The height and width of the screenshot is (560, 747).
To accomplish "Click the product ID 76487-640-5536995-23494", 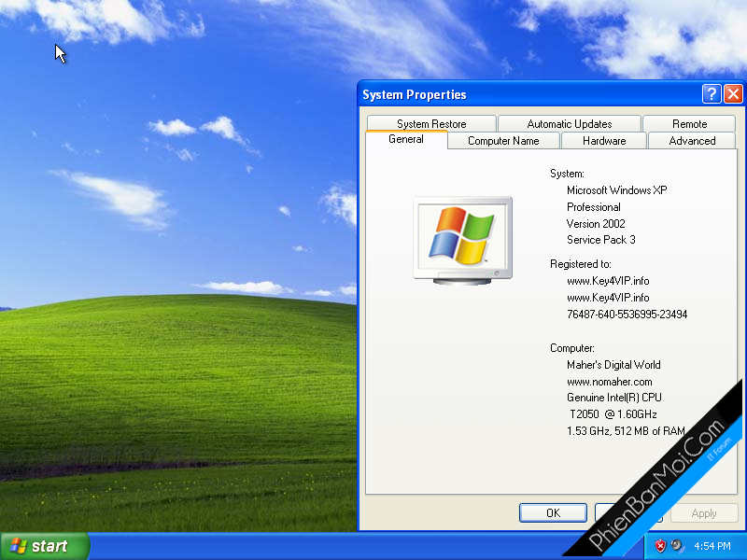I will point(627,315).
